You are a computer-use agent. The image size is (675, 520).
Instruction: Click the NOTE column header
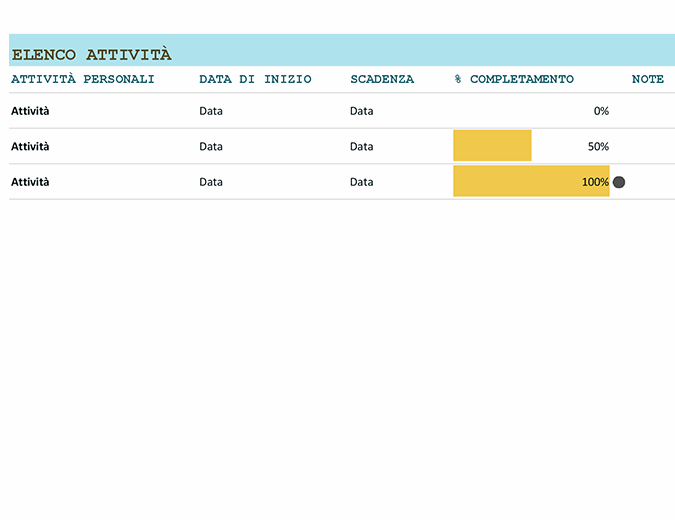click(647, 79)
